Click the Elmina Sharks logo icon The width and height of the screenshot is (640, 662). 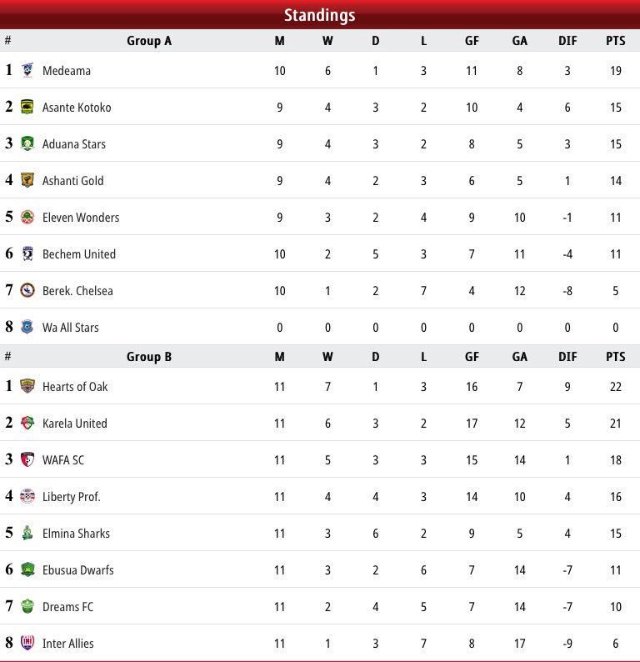(27, 533)
